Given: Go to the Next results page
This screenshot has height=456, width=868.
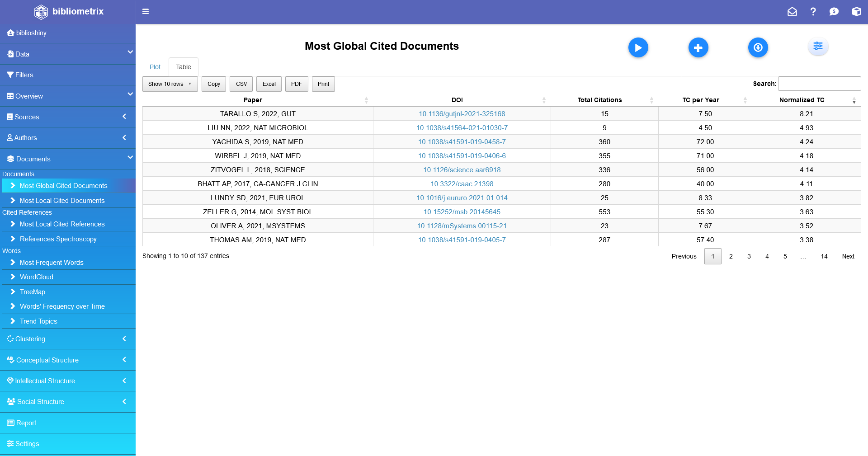Looking at the screenshot, I should click(x=848, y=256).
